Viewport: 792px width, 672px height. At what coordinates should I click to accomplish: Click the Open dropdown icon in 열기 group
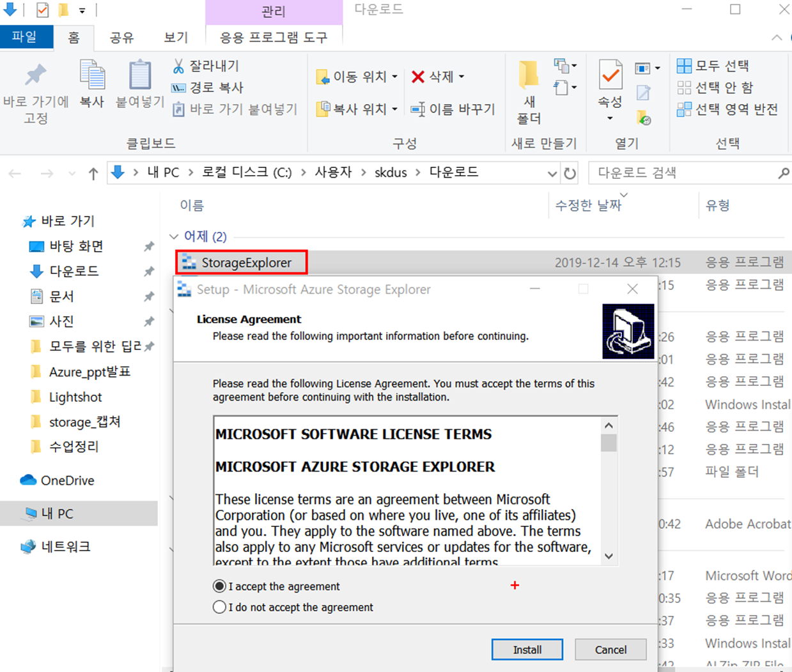647,68
